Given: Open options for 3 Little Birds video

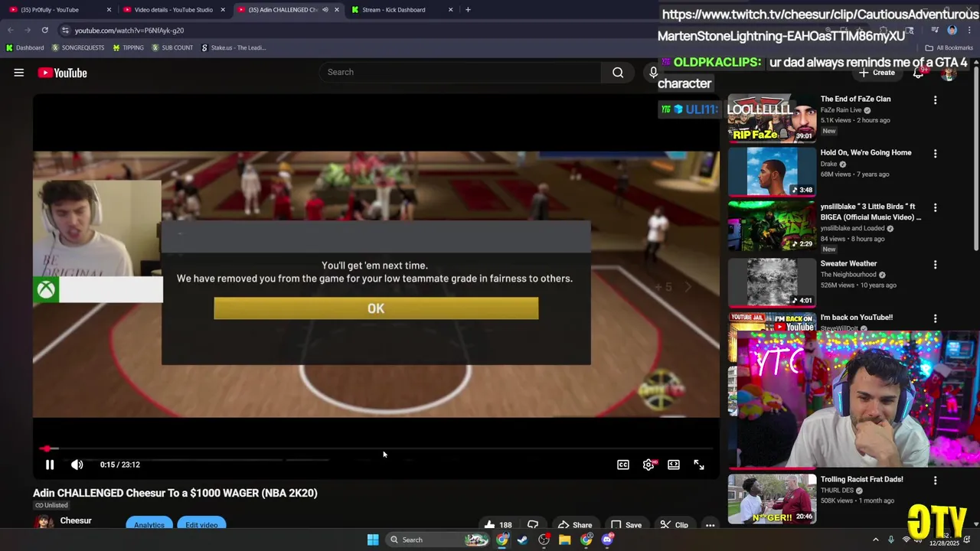Looking at the screenshot, I should [x=935, y=207].
